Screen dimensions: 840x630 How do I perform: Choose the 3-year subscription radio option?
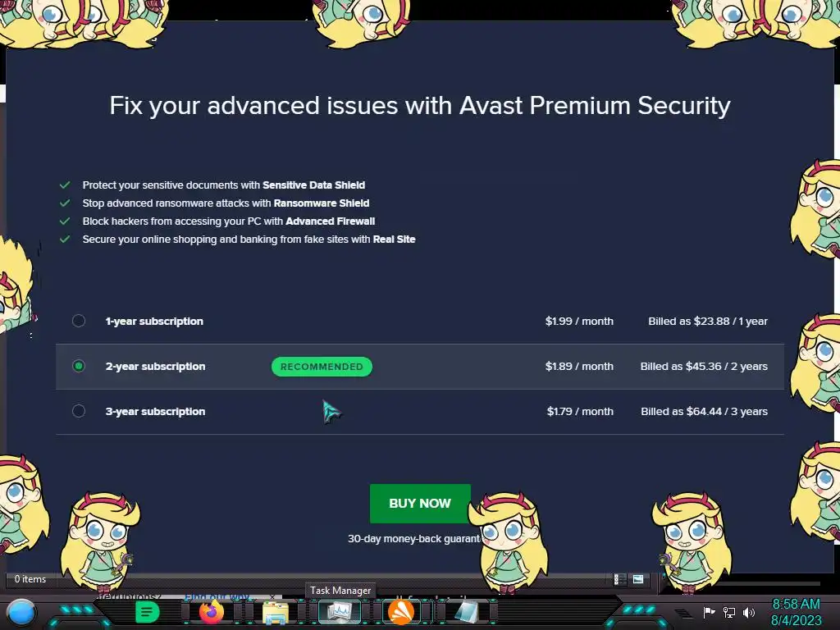pos(79,411)
